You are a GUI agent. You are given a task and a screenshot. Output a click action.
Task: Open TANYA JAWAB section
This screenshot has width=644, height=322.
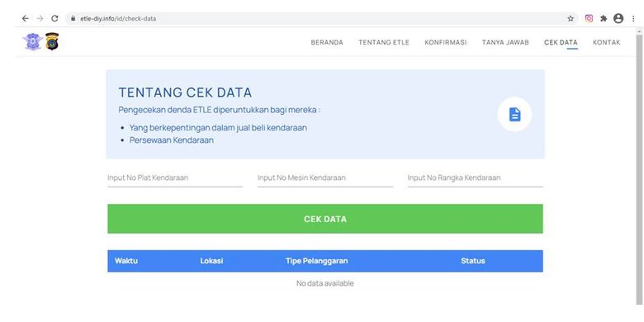click(505, 42)
